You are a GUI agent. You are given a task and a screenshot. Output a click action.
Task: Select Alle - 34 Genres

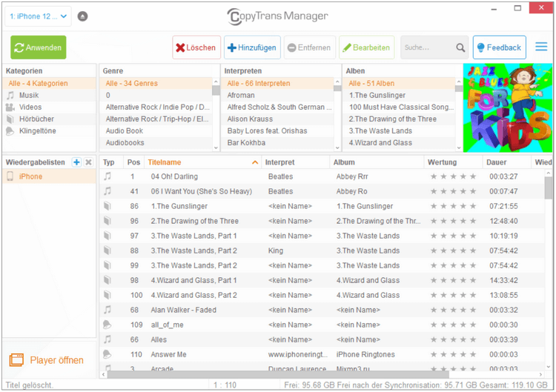pos(156,83)
